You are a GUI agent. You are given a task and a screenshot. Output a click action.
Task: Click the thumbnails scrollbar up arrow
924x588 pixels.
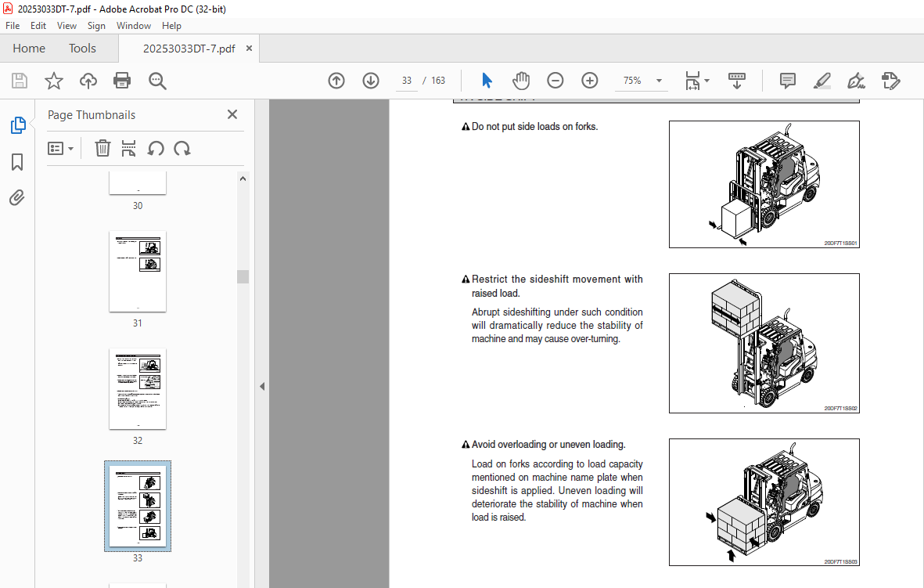coord(243,179)
